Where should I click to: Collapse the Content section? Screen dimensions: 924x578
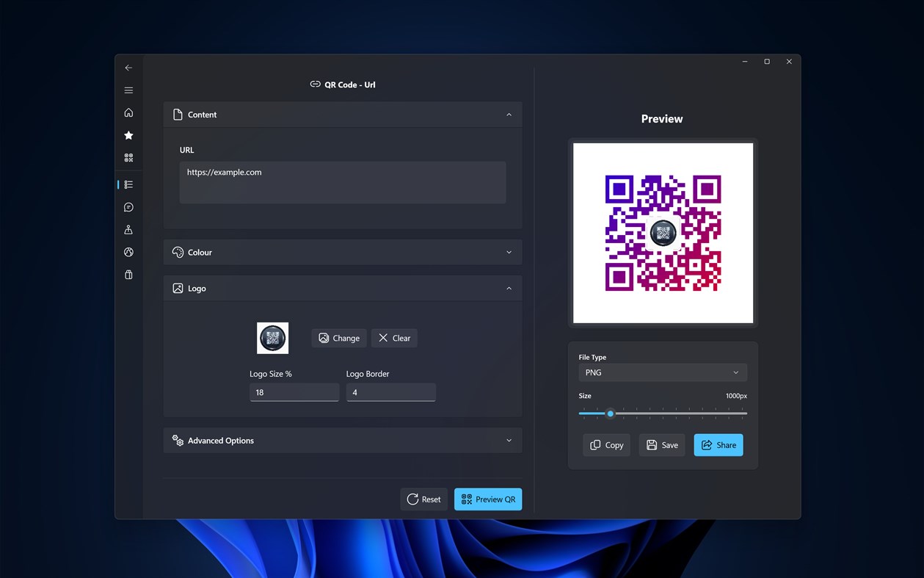pyautogui.click(x=509, y=115)
